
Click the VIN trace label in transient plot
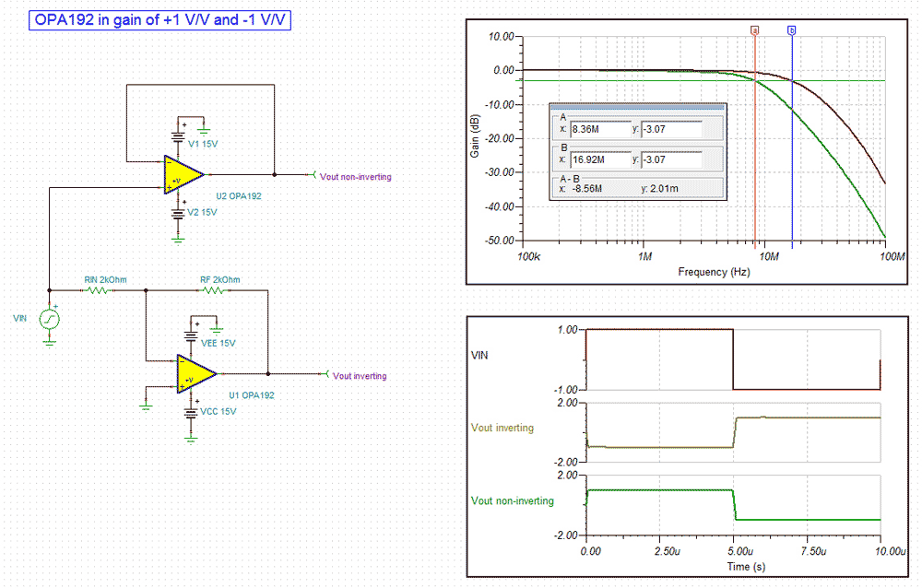(x=479, y=355)
